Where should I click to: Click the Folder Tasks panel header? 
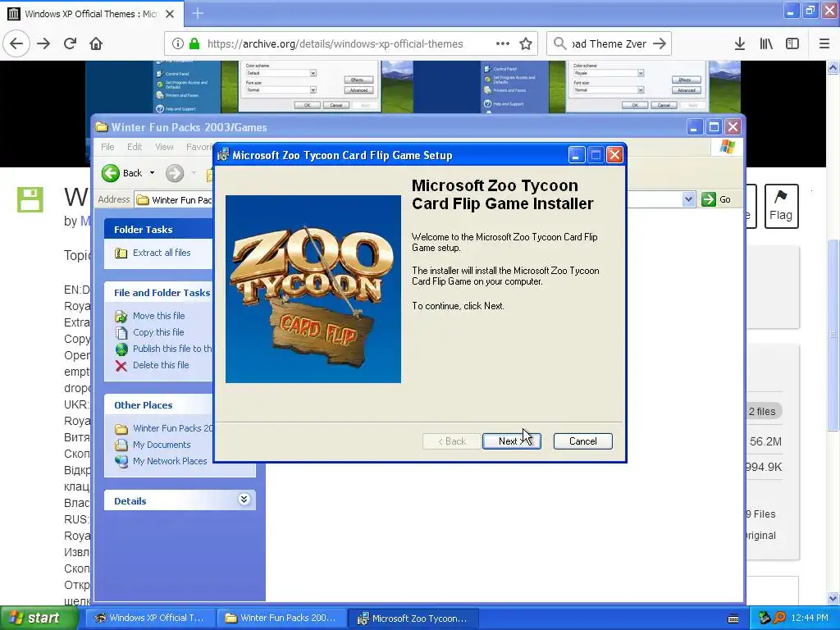tap(158, 230)
